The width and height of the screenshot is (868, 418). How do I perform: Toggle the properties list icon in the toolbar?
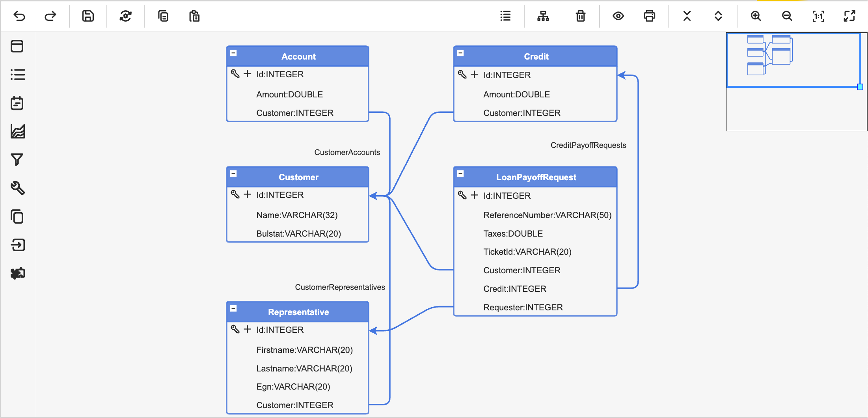505,16
